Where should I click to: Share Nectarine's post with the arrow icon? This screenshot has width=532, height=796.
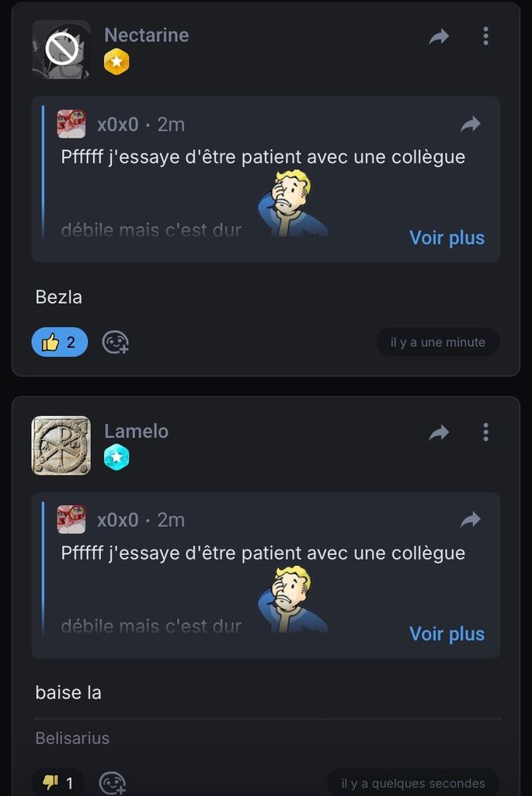point(439,37)
